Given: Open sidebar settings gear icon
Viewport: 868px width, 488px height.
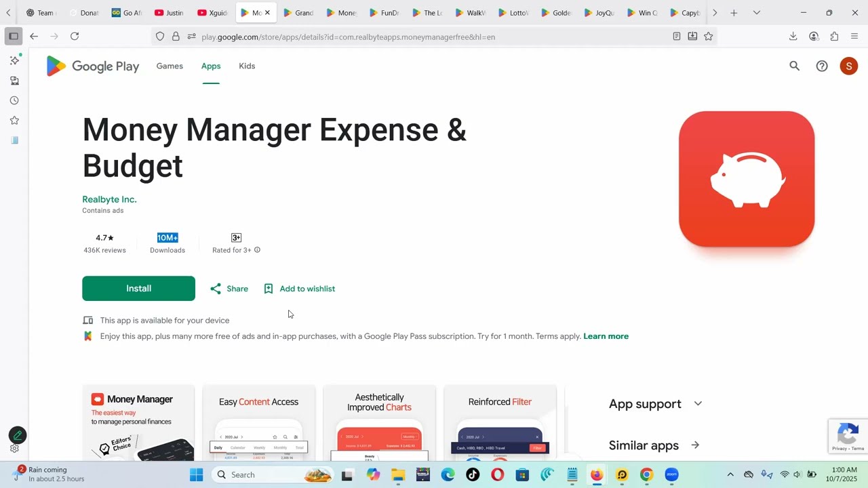Looking at the screenshot, I should pos(14,449).
